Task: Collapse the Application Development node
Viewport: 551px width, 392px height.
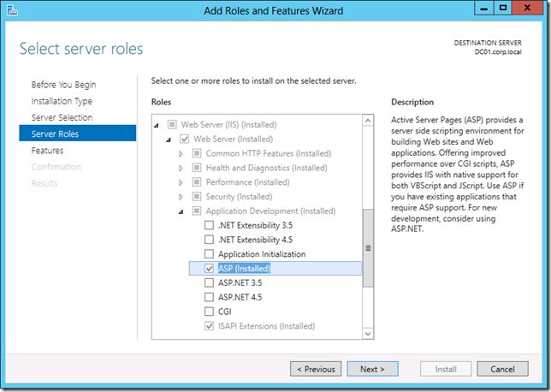Action: tap(181, 211)
